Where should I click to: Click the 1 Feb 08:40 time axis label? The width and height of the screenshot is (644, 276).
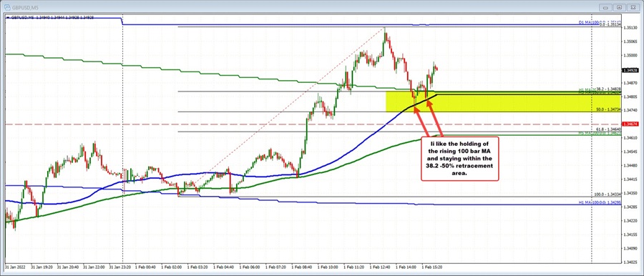[x=303, y=266]
